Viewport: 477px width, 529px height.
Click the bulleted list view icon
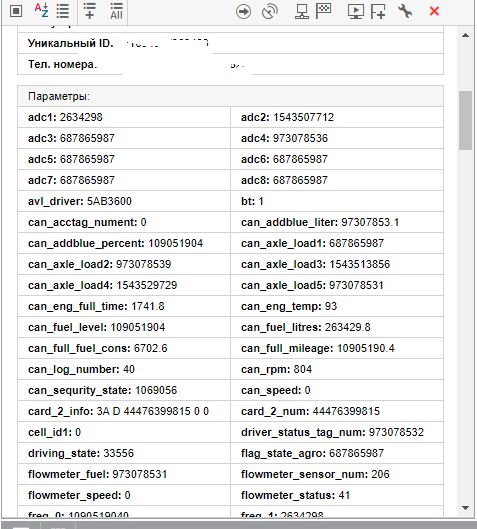point(63,11)
